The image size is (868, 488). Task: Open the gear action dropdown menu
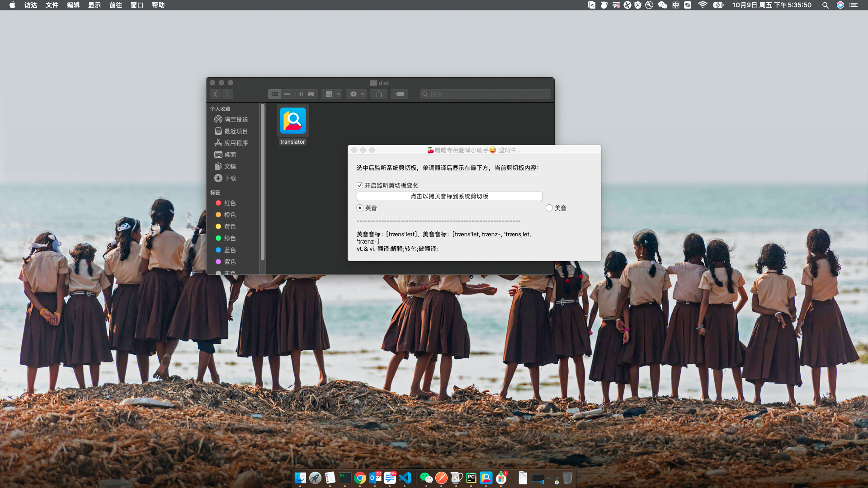point(356,94)
